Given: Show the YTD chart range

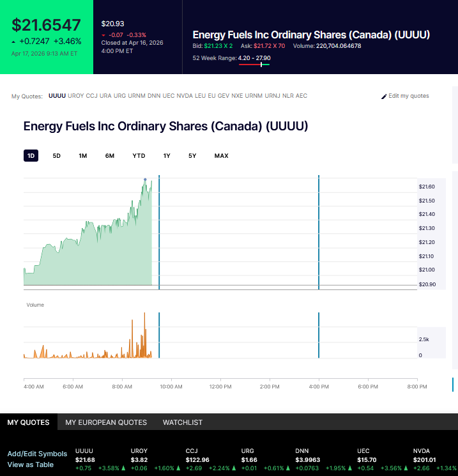Looking at the screenshot, I should coord(139,156).
